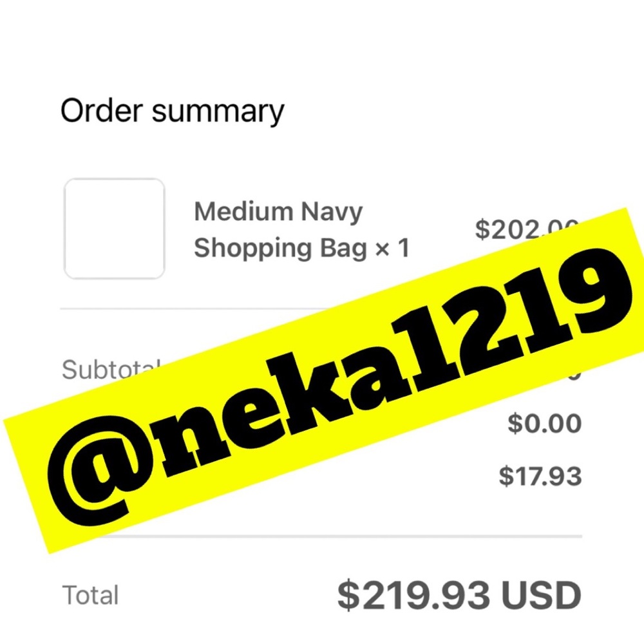Click the $219.93 USD total amount
This screenshot has width=644, height=644.
point(459,595)
